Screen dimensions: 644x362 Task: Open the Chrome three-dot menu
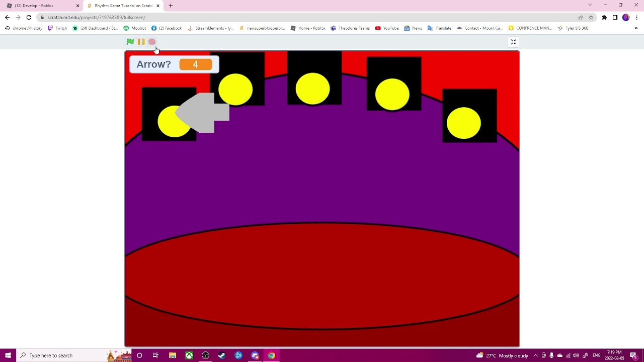tap(636, 18)
